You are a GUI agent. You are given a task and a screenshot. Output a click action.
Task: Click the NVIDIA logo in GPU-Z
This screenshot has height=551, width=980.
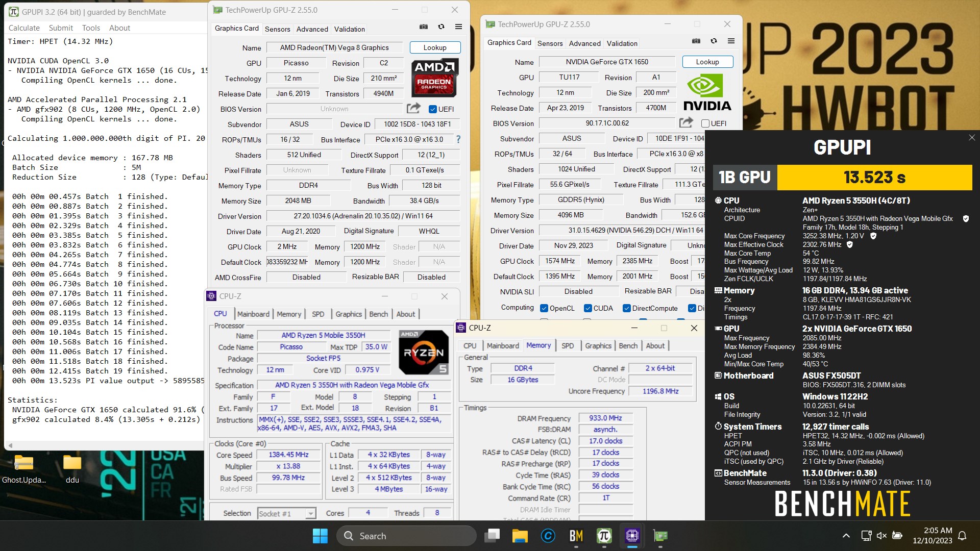[x=707, y=92]
